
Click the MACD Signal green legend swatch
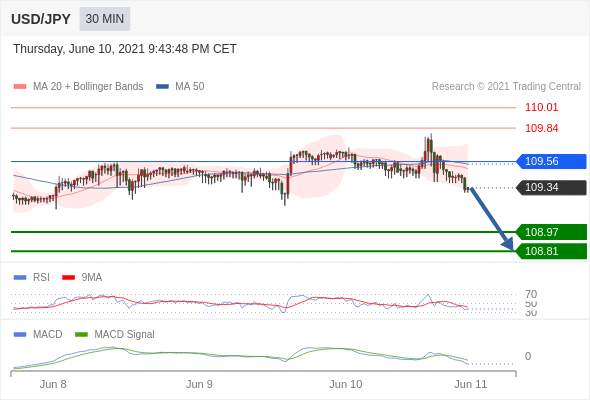pos(82,334)
